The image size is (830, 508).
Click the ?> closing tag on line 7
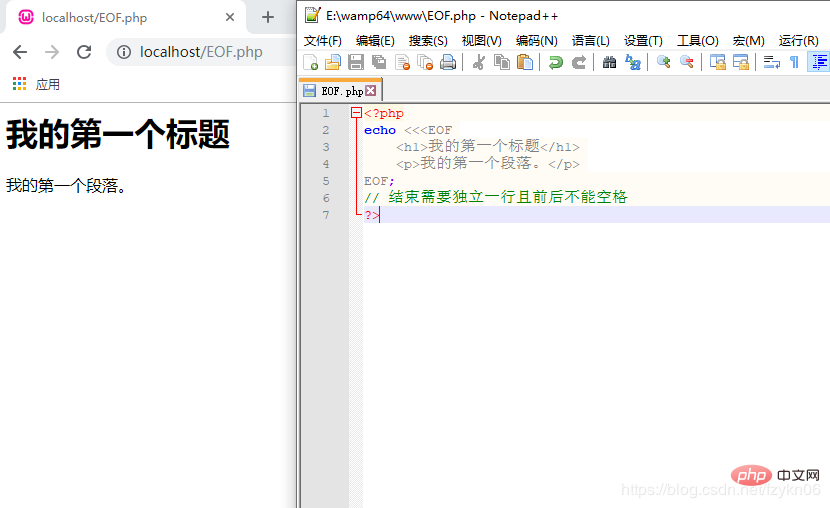[372, 215]
